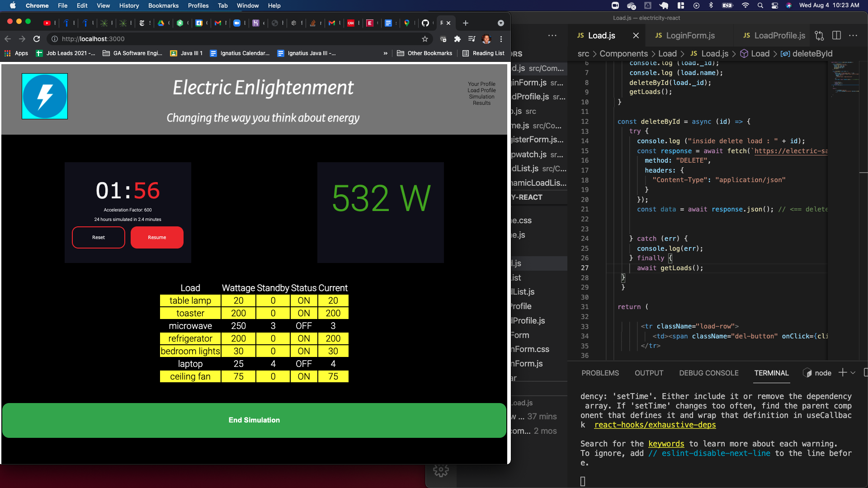Expand the Other Bookmarks folder
This screenshot has width=868, height=488.
coord(425,53)
